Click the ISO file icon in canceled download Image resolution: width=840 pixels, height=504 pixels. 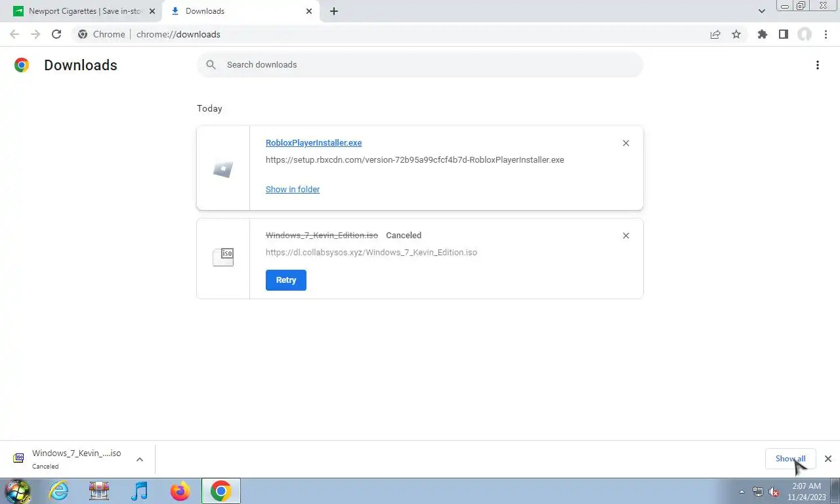[223, 257]
